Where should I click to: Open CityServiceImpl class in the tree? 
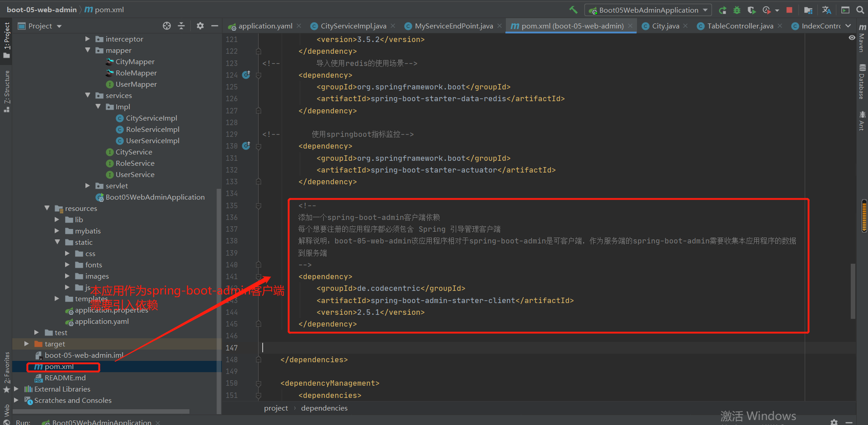[151, 118]
